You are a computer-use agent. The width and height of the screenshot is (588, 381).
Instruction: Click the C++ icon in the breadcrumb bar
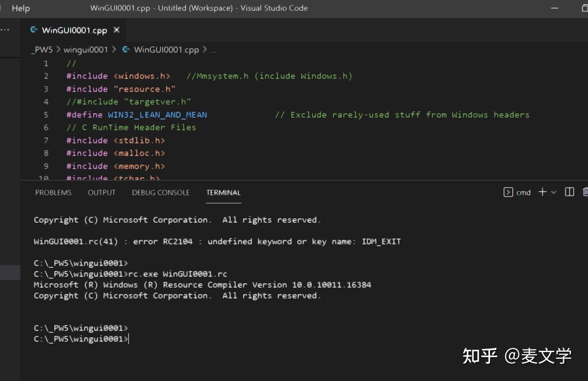pyautogui.click(x=125, y=50)
